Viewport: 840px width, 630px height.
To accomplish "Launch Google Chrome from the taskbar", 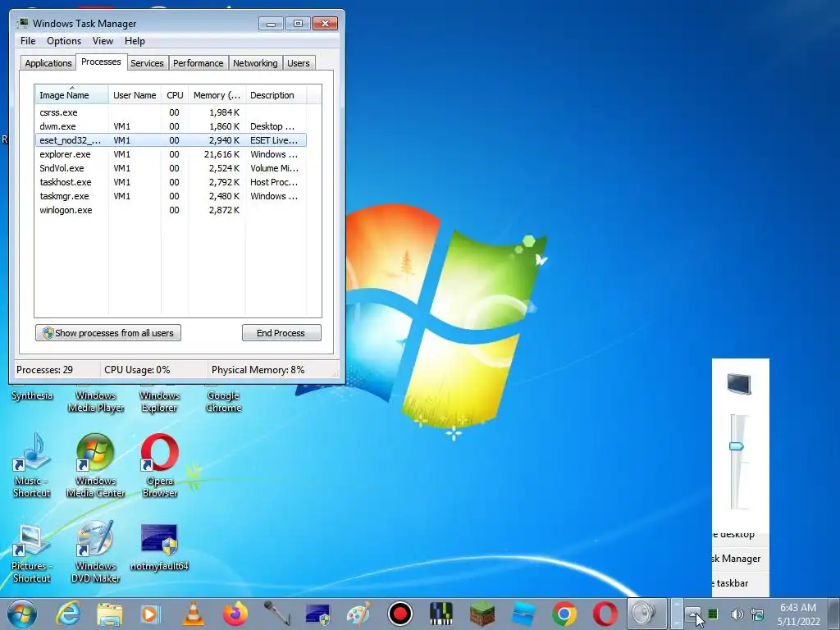I will coord(564,614).
